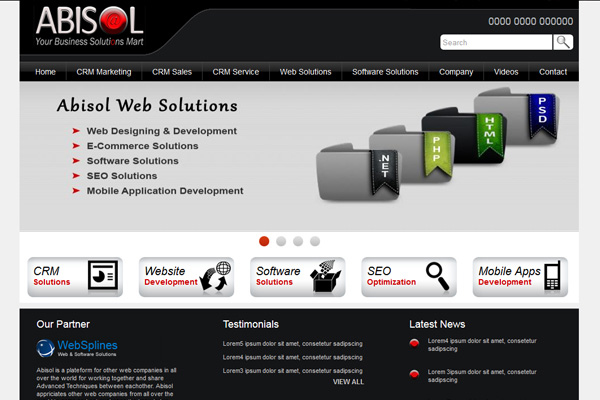Click the Latest News heading
The height and width of the screenshot is (400, 600).
pyautogui.click(x=437, y=324)
